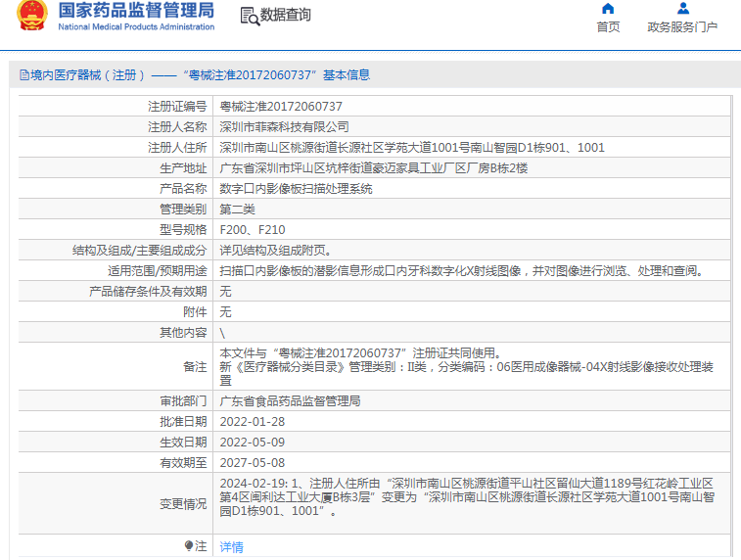Select remark text starting 本文件与
Image resolution: width=741 pixels, height=560 pixels.
[x=467, y=367]
